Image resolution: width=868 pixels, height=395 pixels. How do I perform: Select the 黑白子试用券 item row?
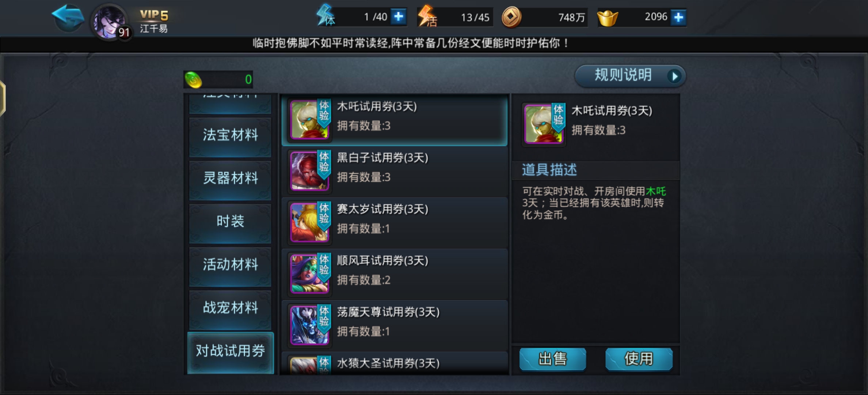395,171
